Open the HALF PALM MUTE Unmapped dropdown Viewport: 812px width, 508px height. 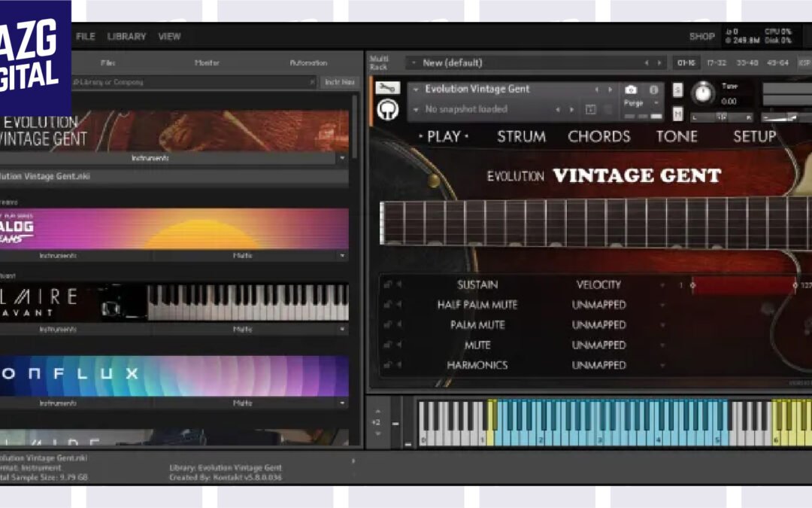(662, 305)
